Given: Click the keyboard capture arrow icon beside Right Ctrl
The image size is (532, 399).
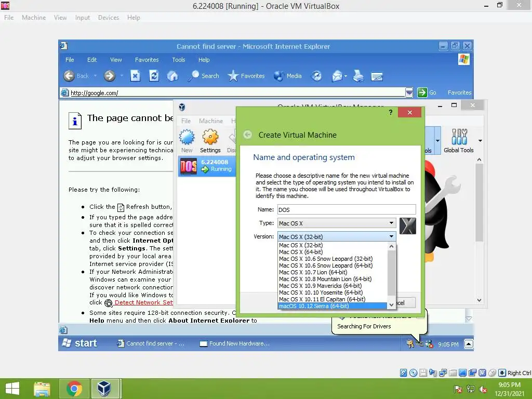Looking at the screenshot, I should point(502,373).
